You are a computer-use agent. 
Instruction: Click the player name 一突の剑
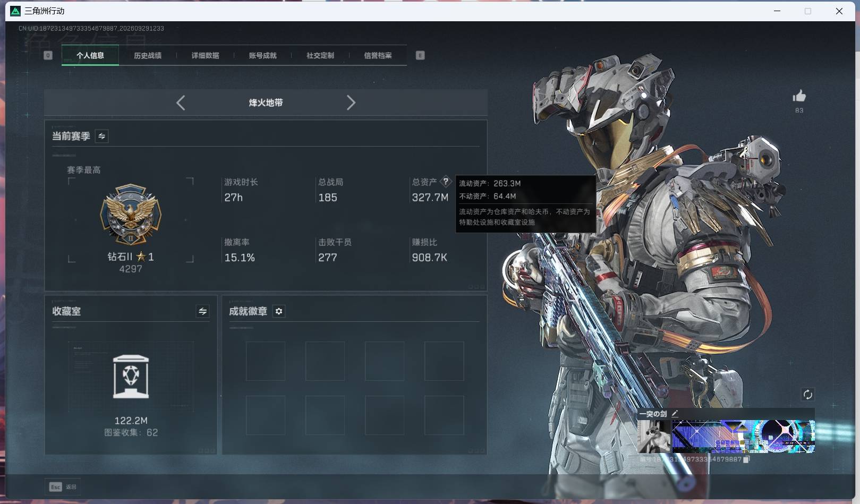[653, 414]
